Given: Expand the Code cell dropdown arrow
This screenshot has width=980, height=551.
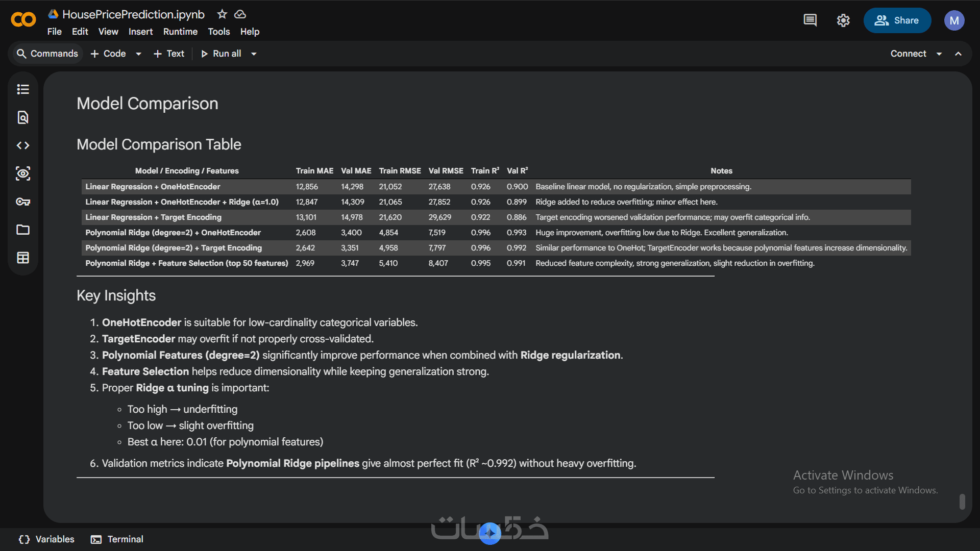Looking at the screenshot, I should (138, 54).
